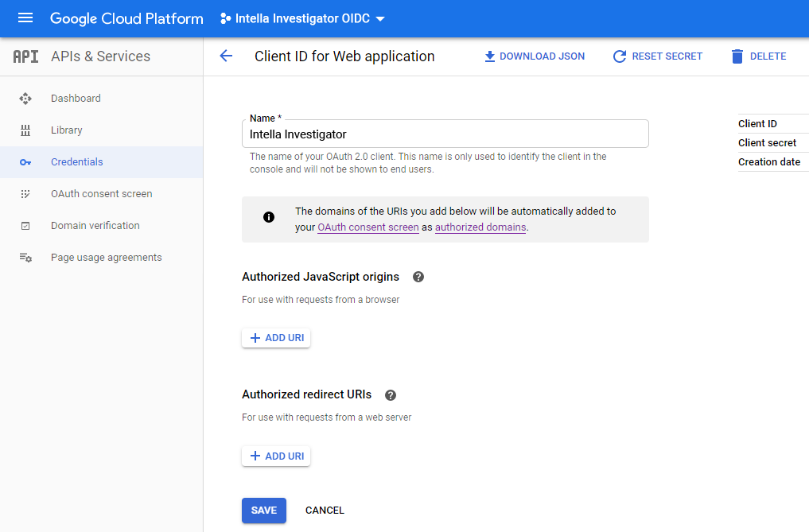Open OAuth consent screen via its sidebar icon

point(25,193)
